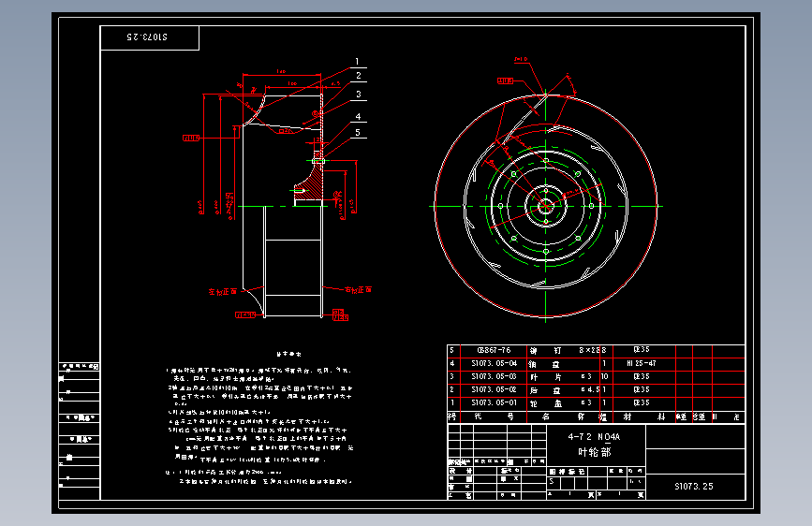The width and height of the screenshot is (812, 526).
Task: Select part callout number 1
Action: coord(357,62)
